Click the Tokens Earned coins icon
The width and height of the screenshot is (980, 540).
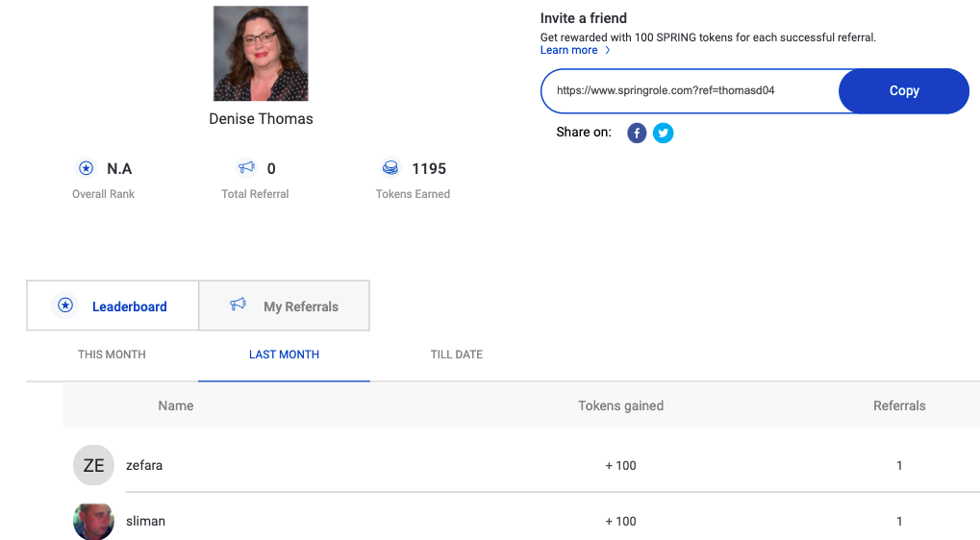(390, 168)
